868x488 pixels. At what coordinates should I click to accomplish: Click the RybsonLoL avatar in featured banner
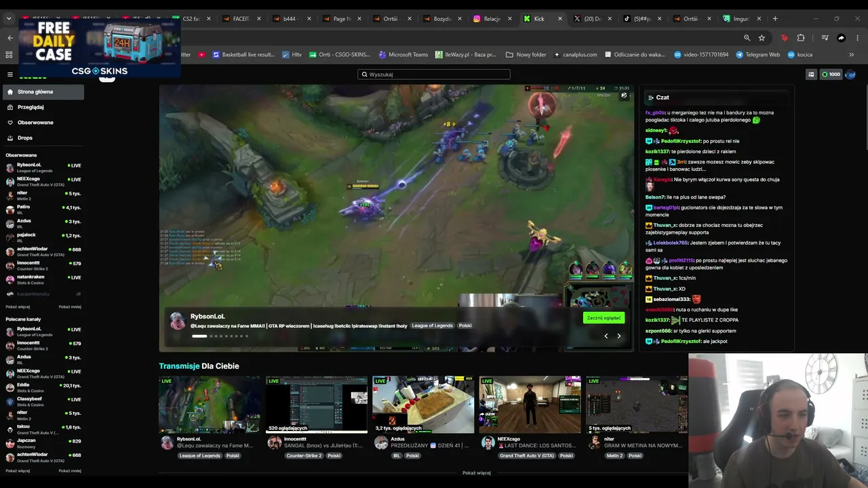coord(178,321)
